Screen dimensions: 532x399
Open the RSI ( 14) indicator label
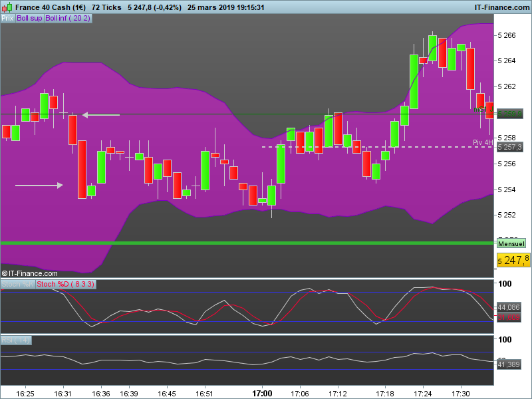[16, 340]
